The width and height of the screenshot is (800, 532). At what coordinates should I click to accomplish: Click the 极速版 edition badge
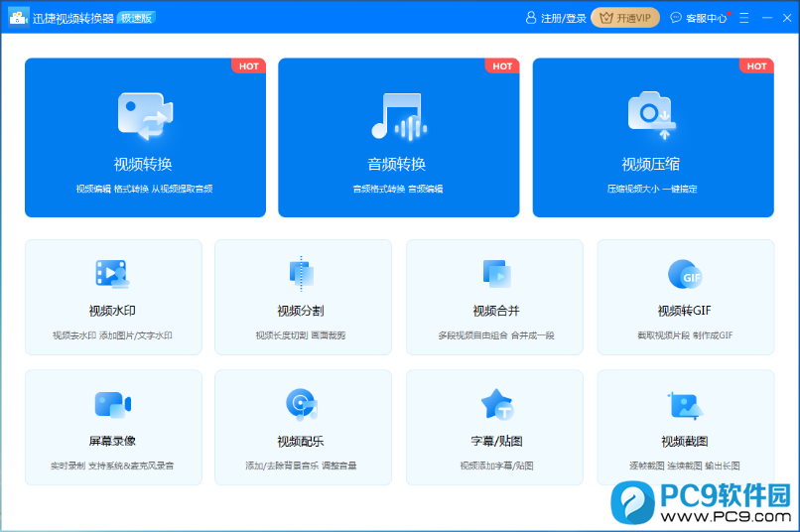coord(136,18)
